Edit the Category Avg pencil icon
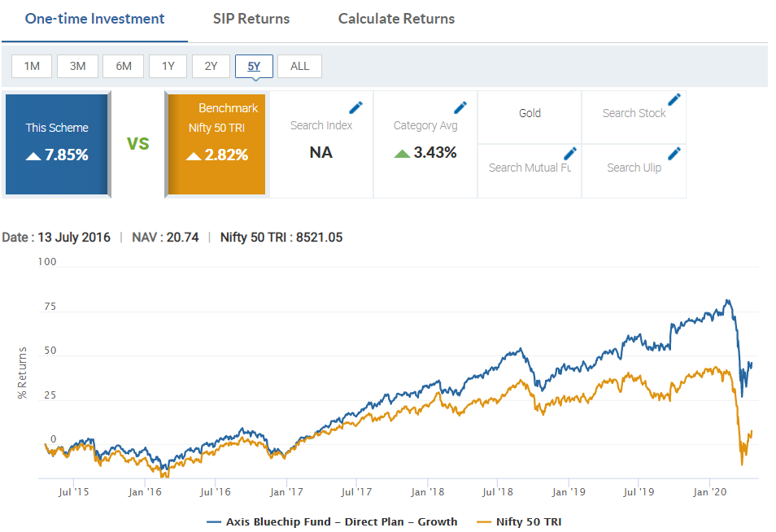The image size is (776, 532). click(x=460, y=107)
